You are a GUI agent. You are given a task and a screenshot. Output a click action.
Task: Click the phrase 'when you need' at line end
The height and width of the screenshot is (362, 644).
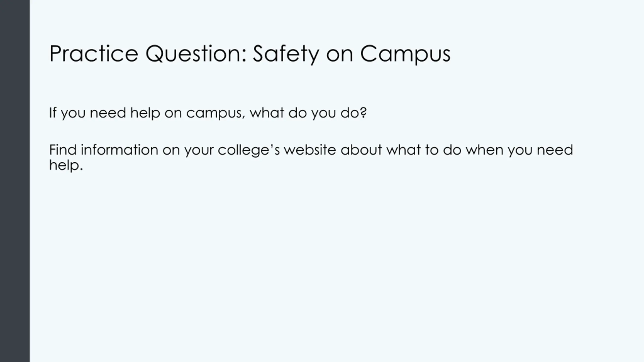pyautogui.click(x=519, y=150)
